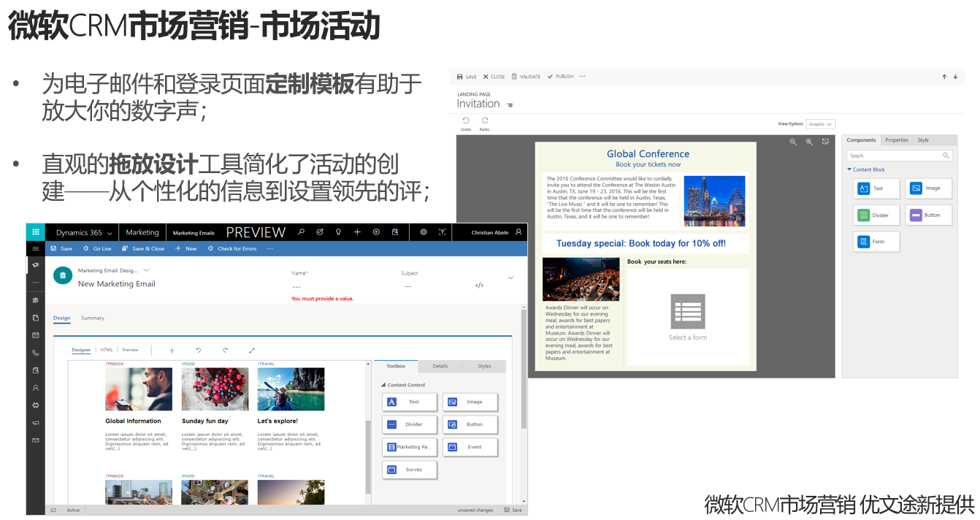Switch to the Design tab

pyautogui.click(x=62, y=318)
